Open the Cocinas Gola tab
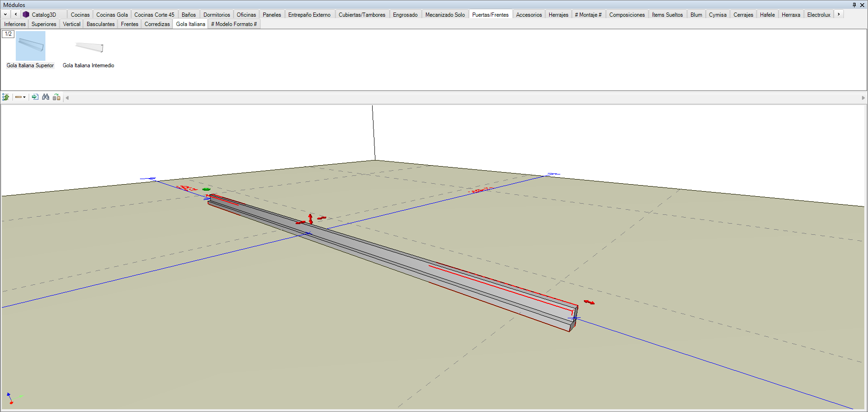 [x=112, y=15]
